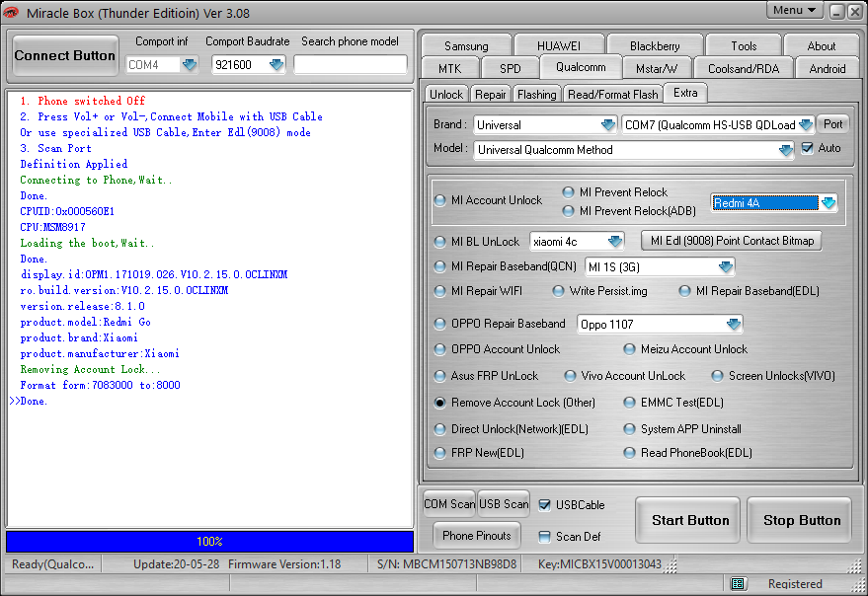This screenshot has width=868, height=596.
Task: Select Meizu Account Unlock option
Action: [x=629, y=349]
